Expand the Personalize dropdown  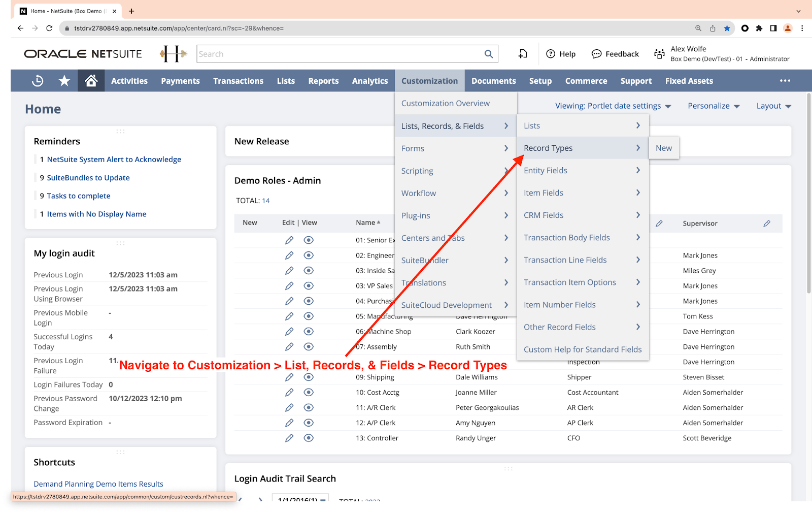coord(714,106)
